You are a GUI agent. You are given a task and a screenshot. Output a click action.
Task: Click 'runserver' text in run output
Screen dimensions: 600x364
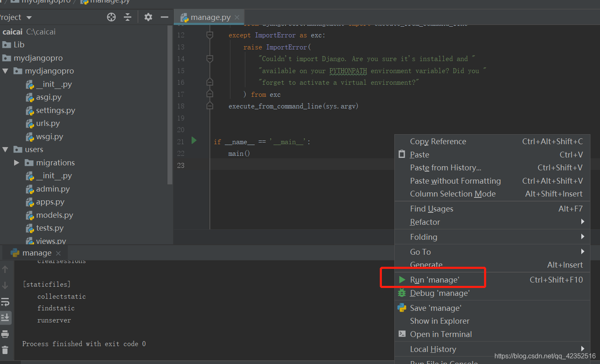[x=54, y=320]
